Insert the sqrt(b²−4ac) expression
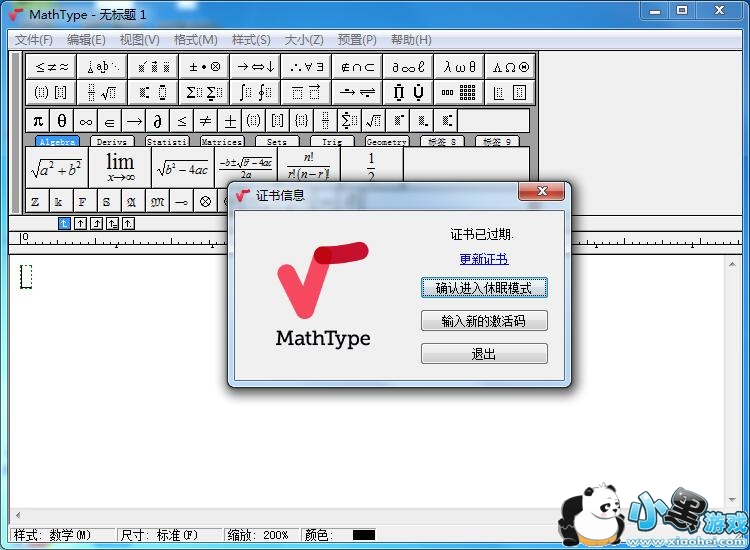This screenshot has height=550, width=750. pyautogui.click(x=183, y=167)
